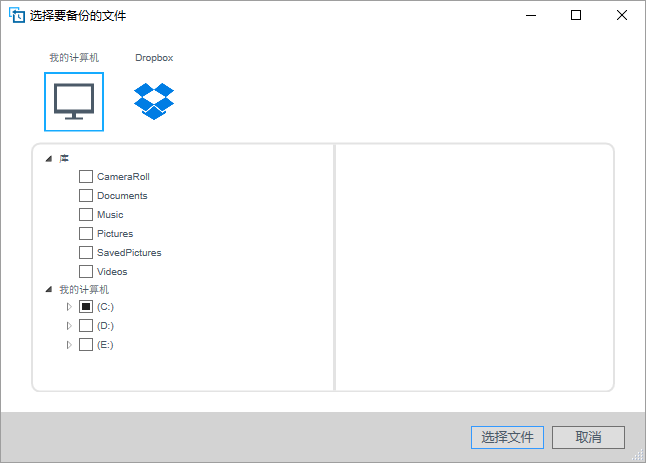The width and height of the screenshot is (646, 463).
Task: Select the (D:) drive label
Action: pos(105,326)
